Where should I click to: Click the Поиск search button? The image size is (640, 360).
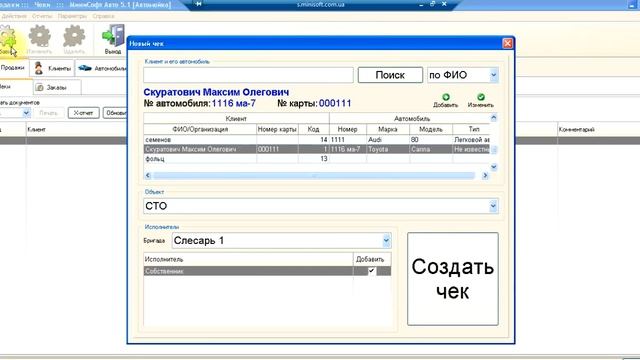click(x=390, y=75)
